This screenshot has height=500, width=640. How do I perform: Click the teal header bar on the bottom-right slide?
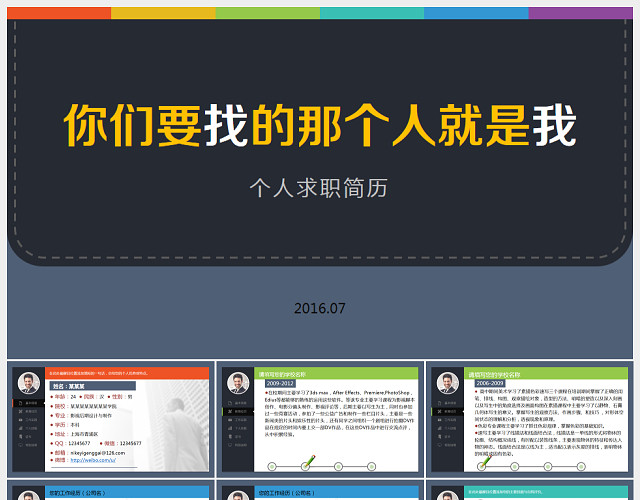pyautogui.click(x=546, y=492)
